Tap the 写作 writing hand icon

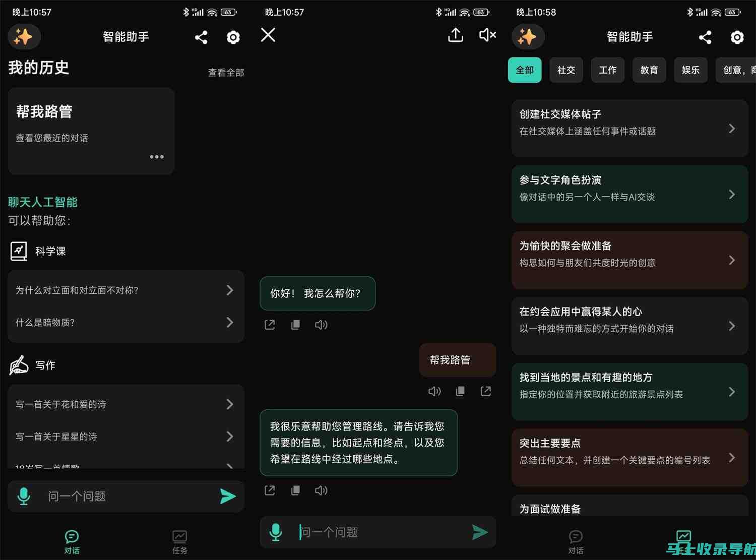click(19, 365)
